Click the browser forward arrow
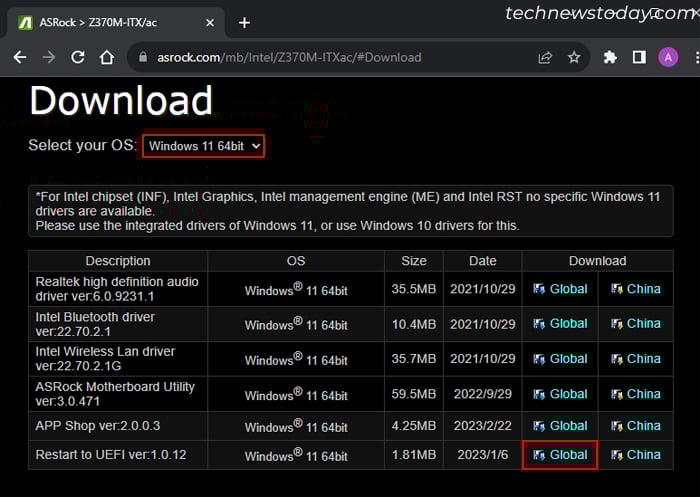Screen dimensions: 700x497 click(49, 57)
